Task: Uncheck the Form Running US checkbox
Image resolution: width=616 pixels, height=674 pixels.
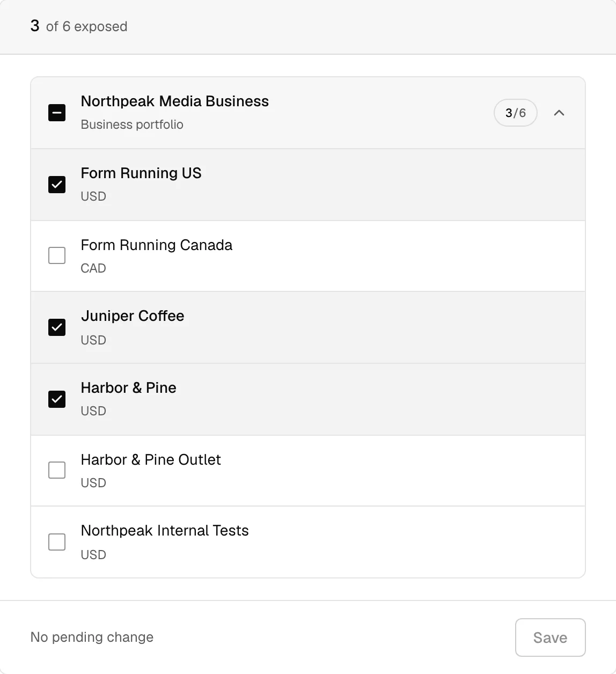Action: point(57,185)
